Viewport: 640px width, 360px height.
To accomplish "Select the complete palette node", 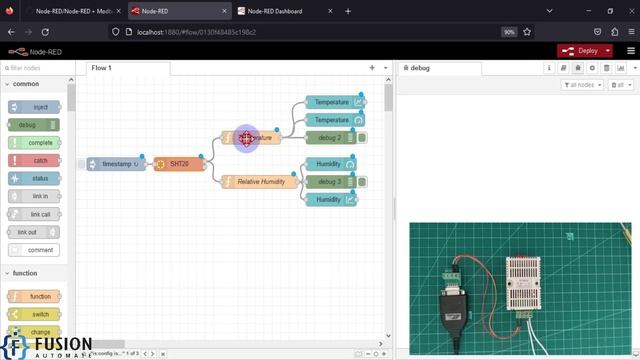I will (34, 143).
